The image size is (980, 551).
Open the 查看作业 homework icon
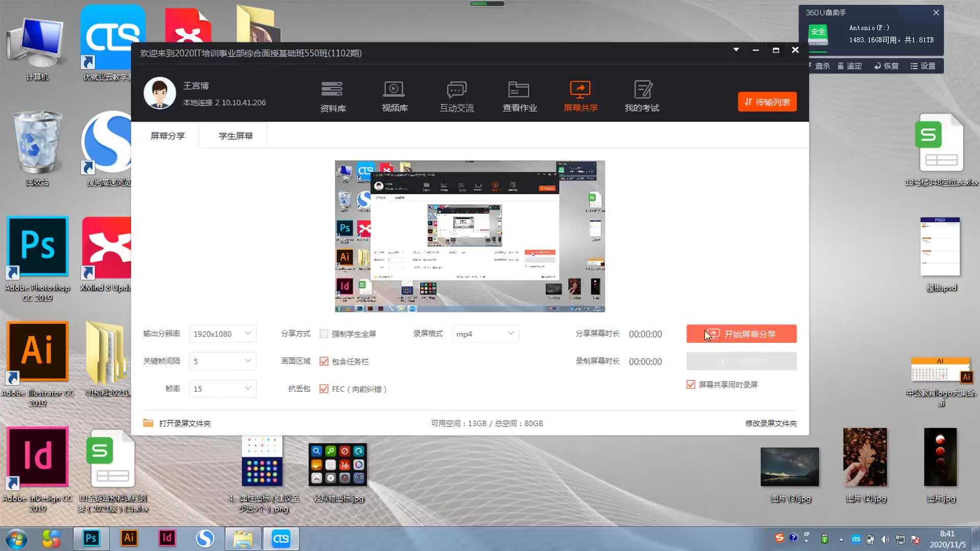click(519, 90)
